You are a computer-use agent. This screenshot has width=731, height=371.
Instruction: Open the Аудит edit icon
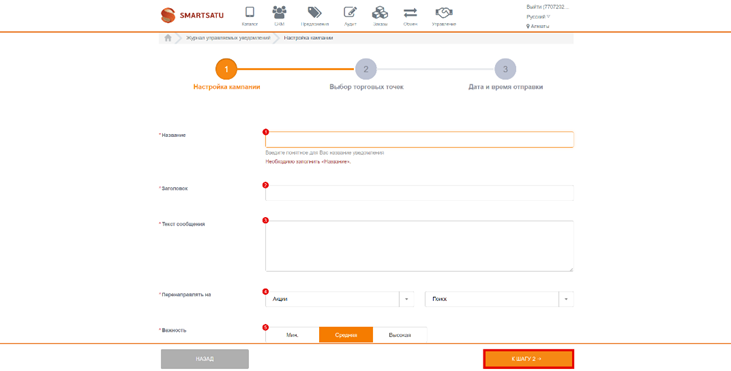(350, 12)
